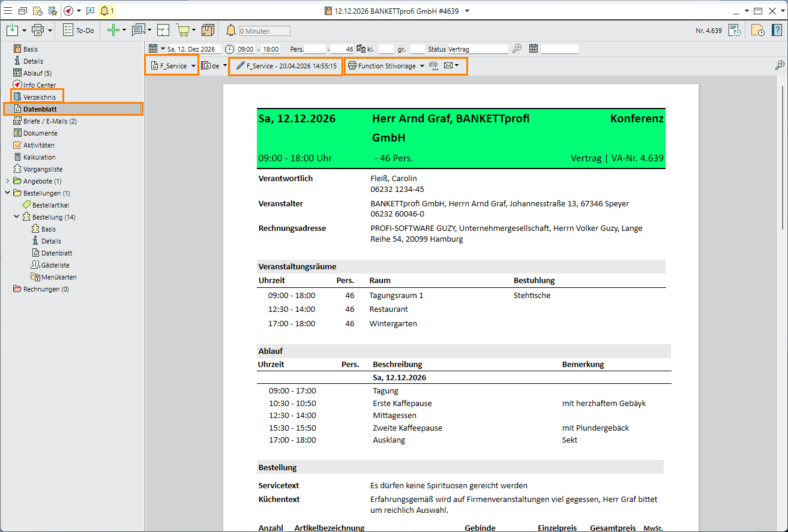Open the room plan layout icon
Image resolution: width=788 pixels, height=532 pixels.
pos(163,30)
